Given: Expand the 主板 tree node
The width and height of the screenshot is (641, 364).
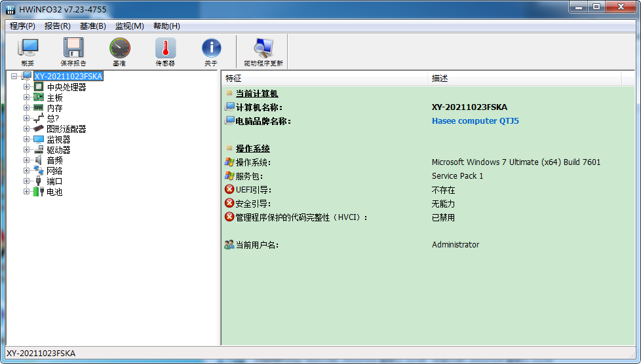Looking at the screenshot, I should point(26,98).
